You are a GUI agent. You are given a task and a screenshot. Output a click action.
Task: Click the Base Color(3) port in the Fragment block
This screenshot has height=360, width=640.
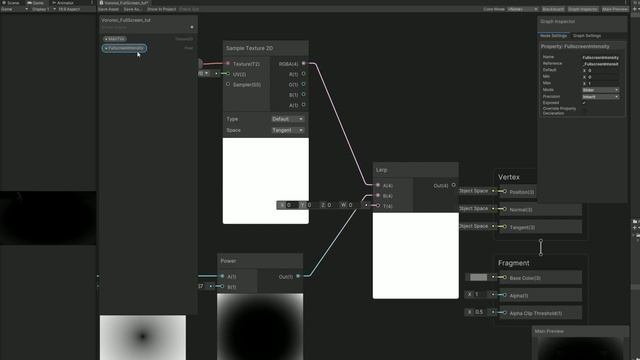point(505,278)
